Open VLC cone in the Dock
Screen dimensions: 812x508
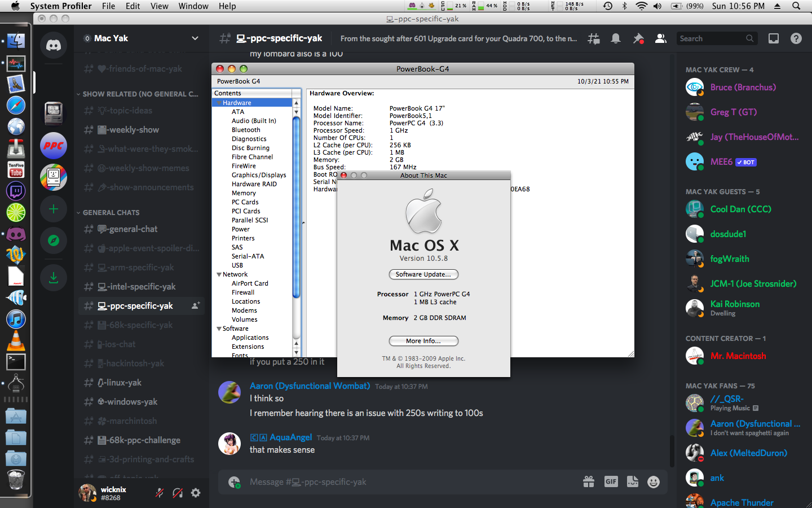(16, 340)
